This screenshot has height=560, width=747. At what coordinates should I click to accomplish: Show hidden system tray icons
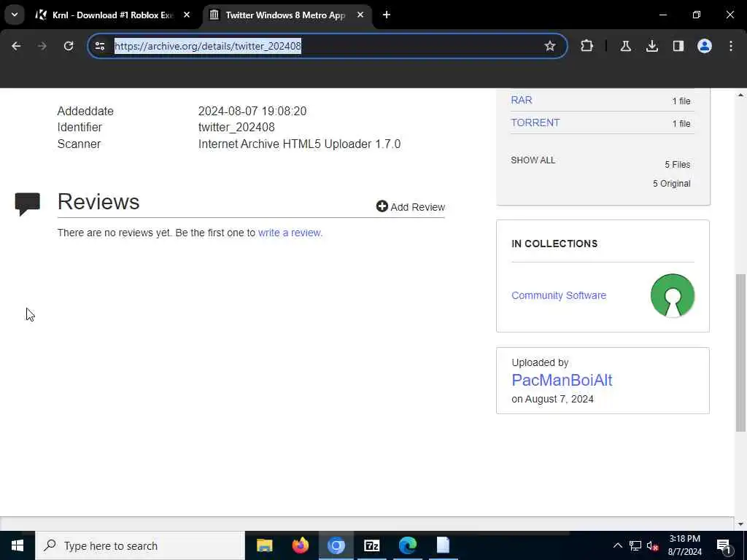[617, 545]
